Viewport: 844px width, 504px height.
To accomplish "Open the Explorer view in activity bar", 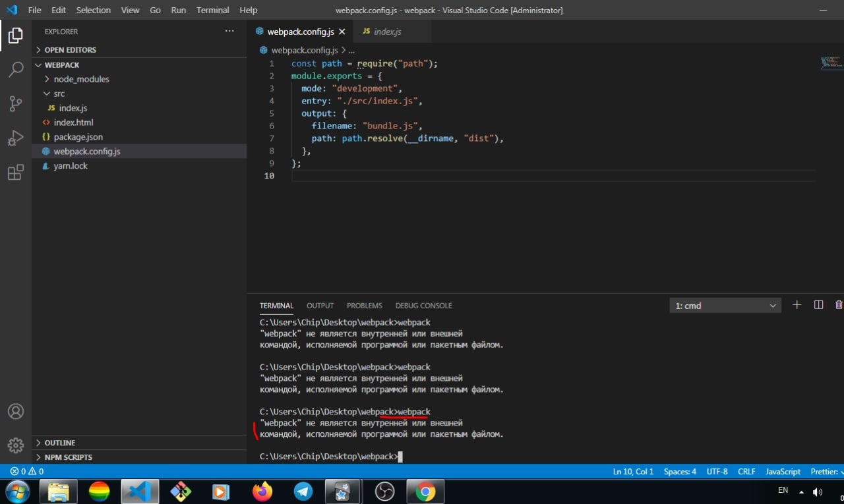I will 16,36.
